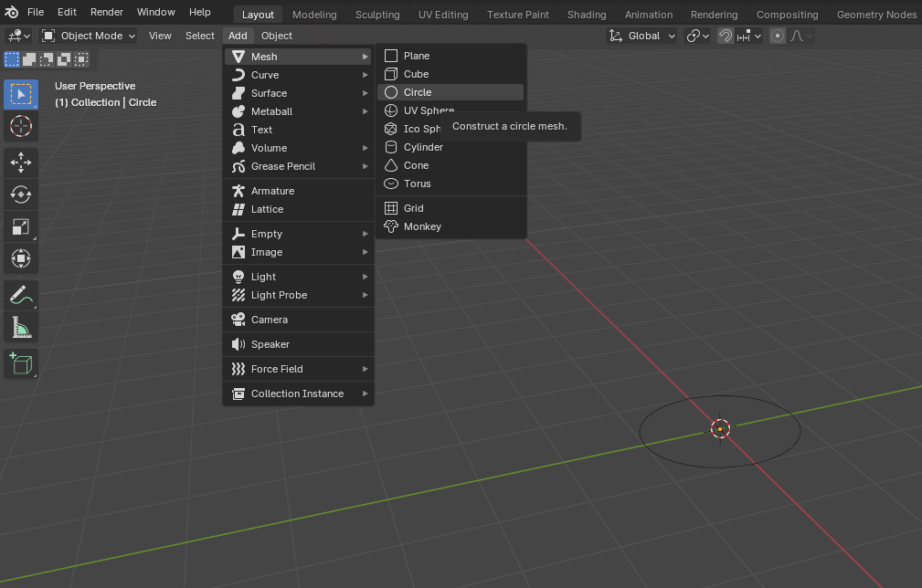Select the Transform tool
922x588 pixels.
[21, 258]
